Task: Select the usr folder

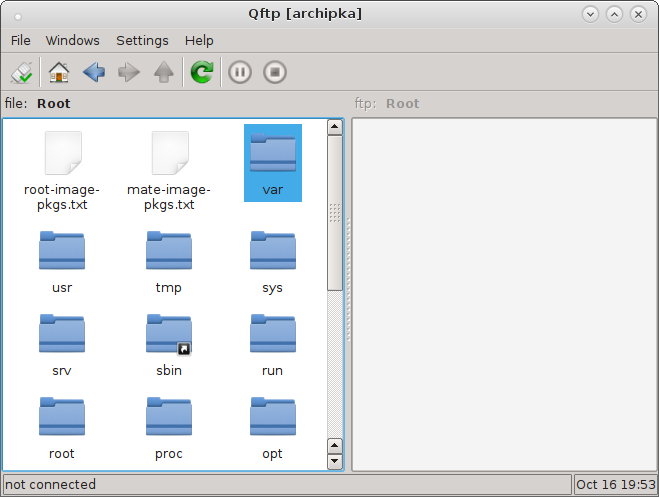Action: tap(62, 262)
